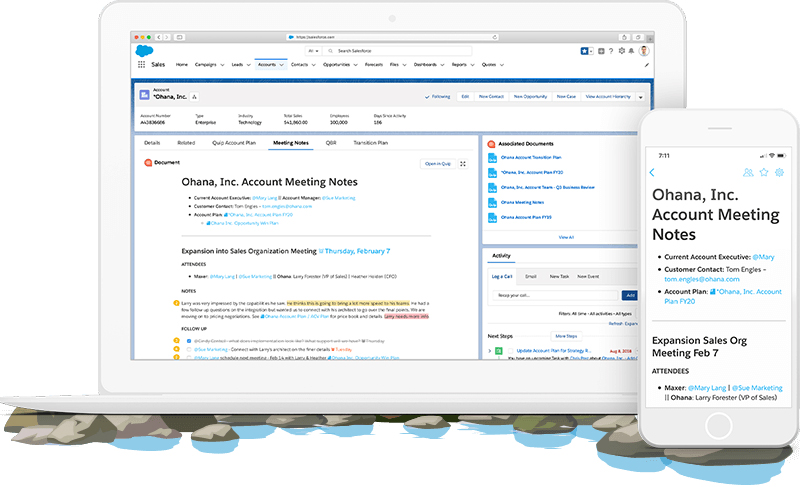Click the Account record icon beside Ohana, Inc.
800x487 pixels.
[x=144, y=94]
